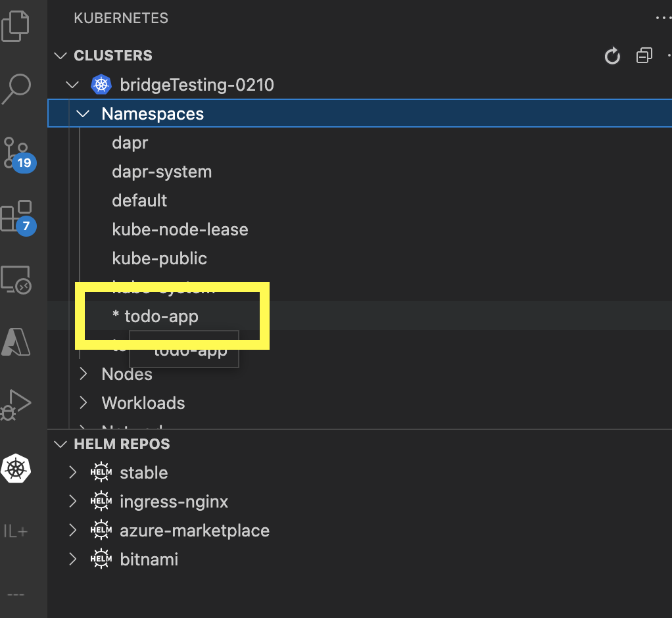Open the Remote Explorer view
The height and width of the screenshot is (618, 672).
(x=16, y=279)
